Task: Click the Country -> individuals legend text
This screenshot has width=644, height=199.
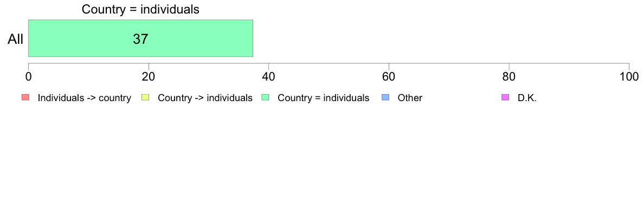Action: (x=205, y=98)
